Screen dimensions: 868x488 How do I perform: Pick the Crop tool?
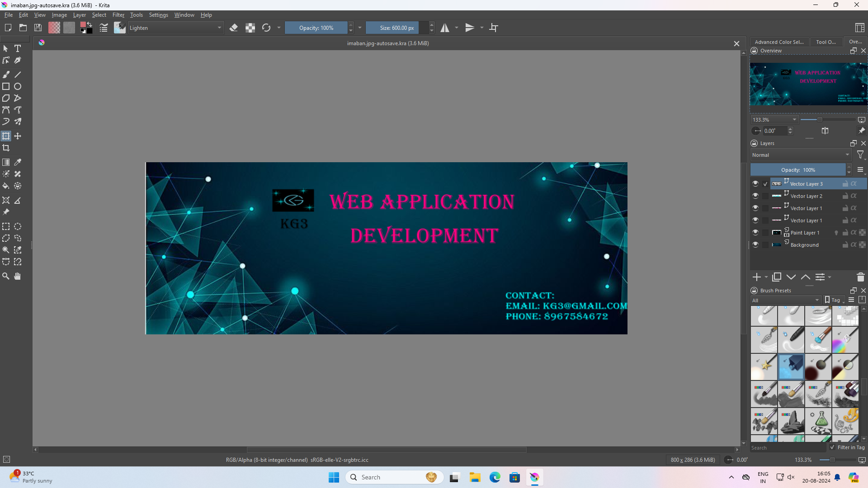[6, 148]
